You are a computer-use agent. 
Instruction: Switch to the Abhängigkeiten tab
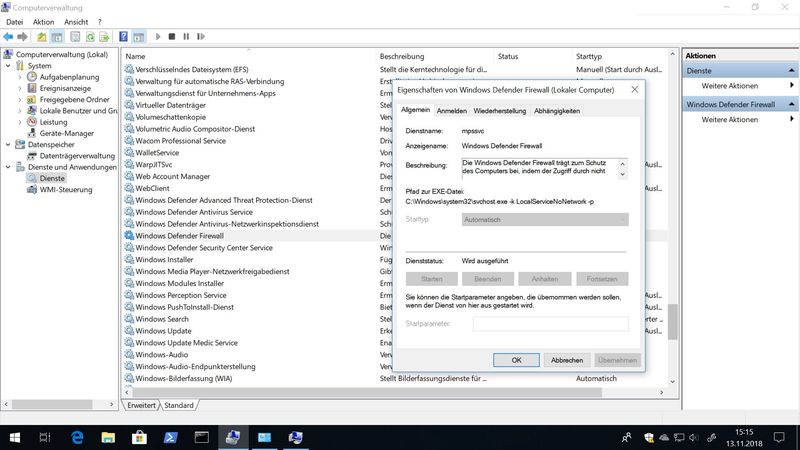click(557, 111)
